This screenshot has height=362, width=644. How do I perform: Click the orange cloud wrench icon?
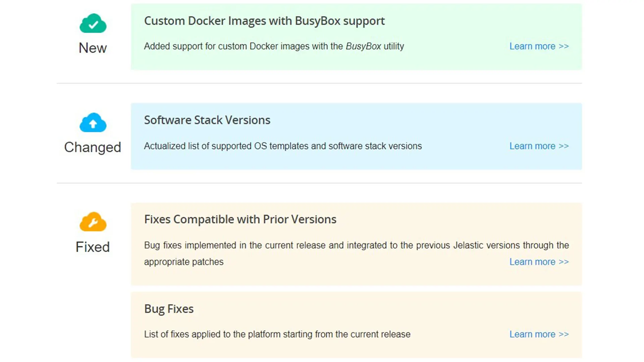93,222
